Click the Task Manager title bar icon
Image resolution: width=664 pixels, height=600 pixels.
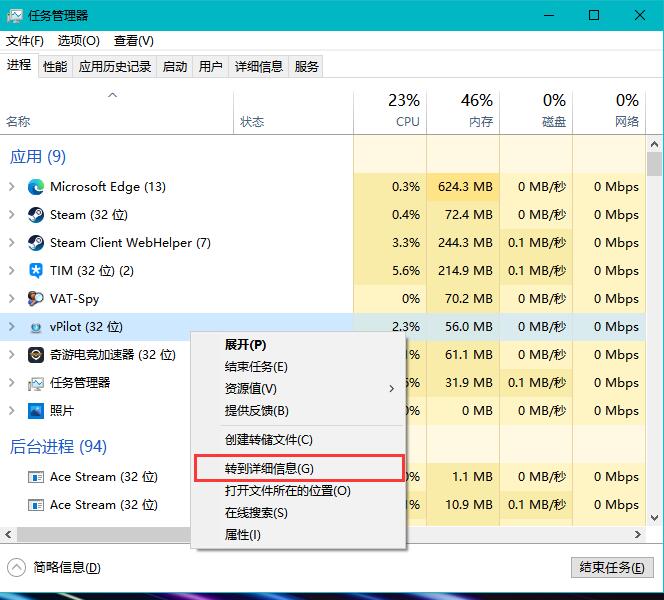pos(14,16)
